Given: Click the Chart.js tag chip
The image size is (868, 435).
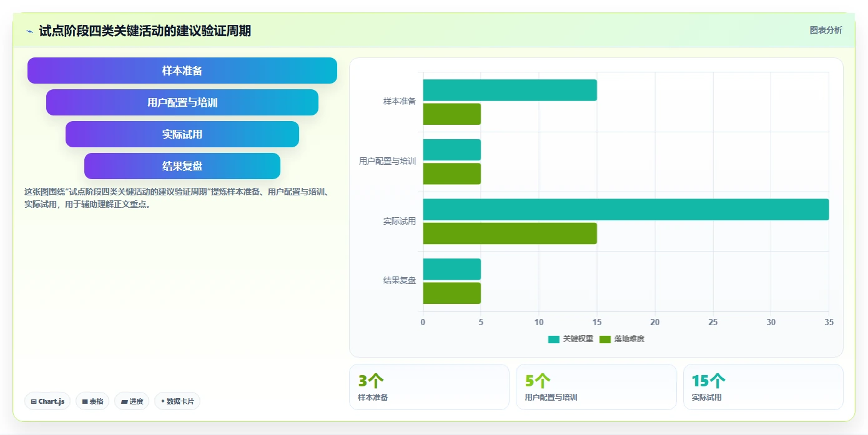Looking at the screenshot, I should coord(47,401).
